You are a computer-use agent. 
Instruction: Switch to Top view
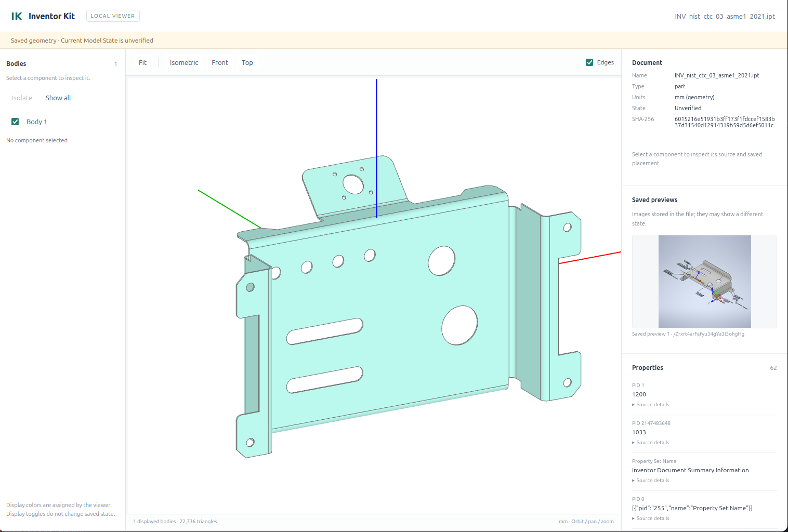click(247, 62)
